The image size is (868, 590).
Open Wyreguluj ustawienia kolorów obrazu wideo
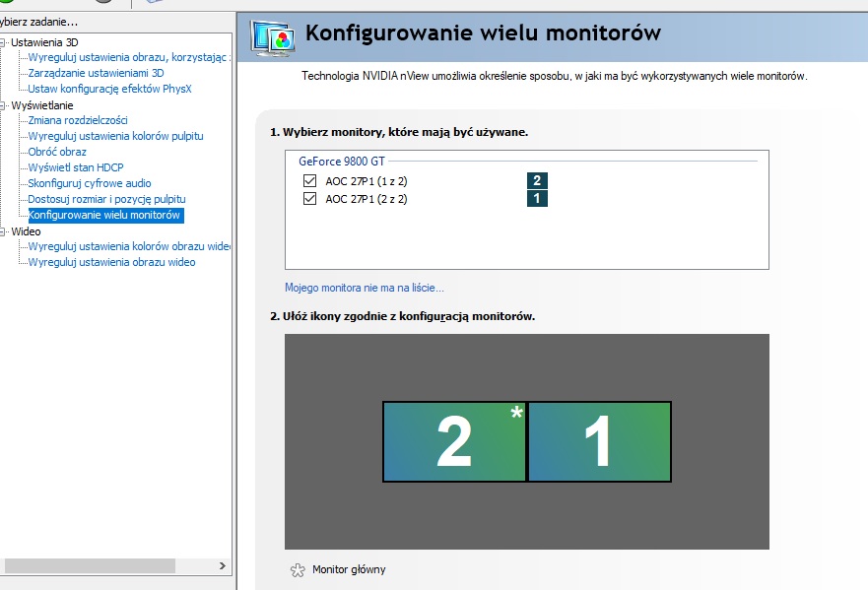(x=129, y=246)
